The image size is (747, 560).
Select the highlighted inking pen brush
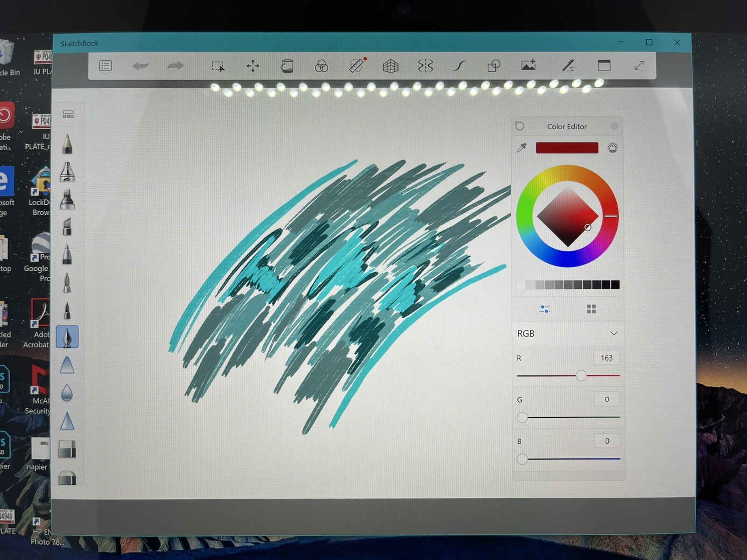[x=67, y=337]
